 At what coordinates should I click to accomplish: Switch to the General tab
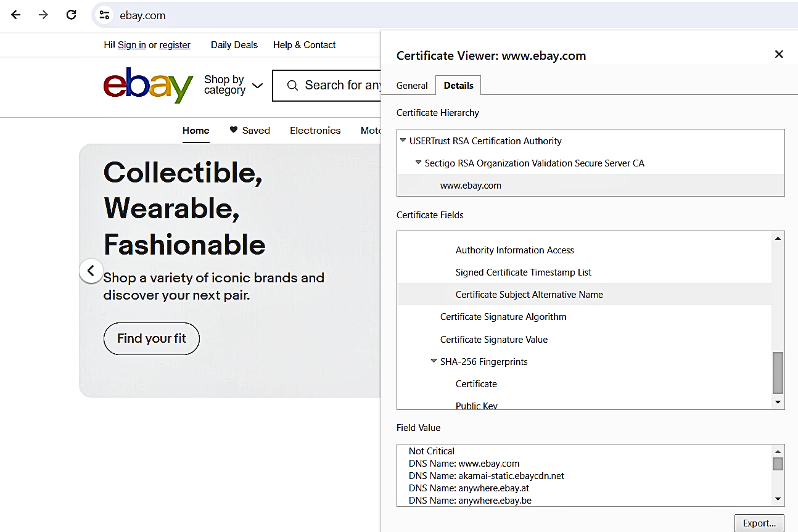[x=411, y=85]
